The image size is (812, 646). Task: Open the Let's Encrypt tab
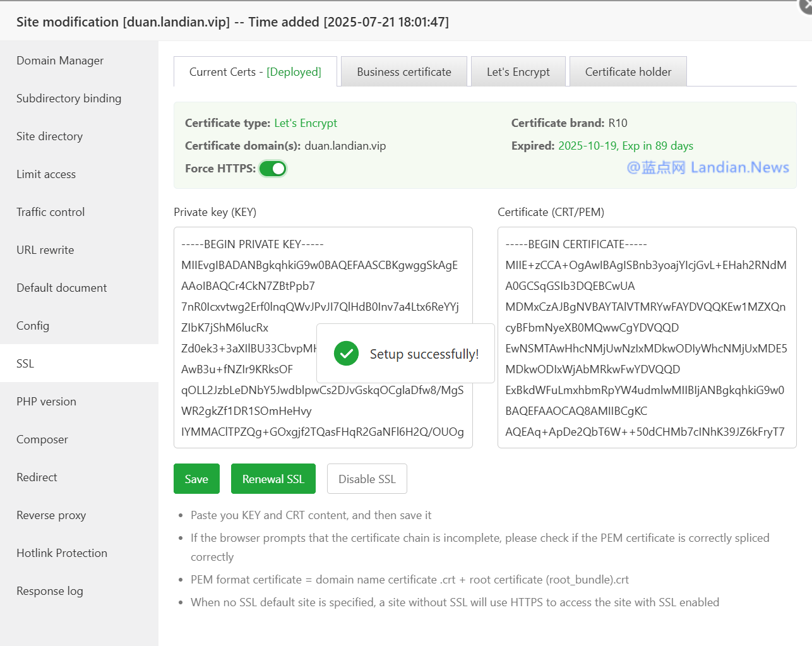pyautogui.click(x=518, y=72)
